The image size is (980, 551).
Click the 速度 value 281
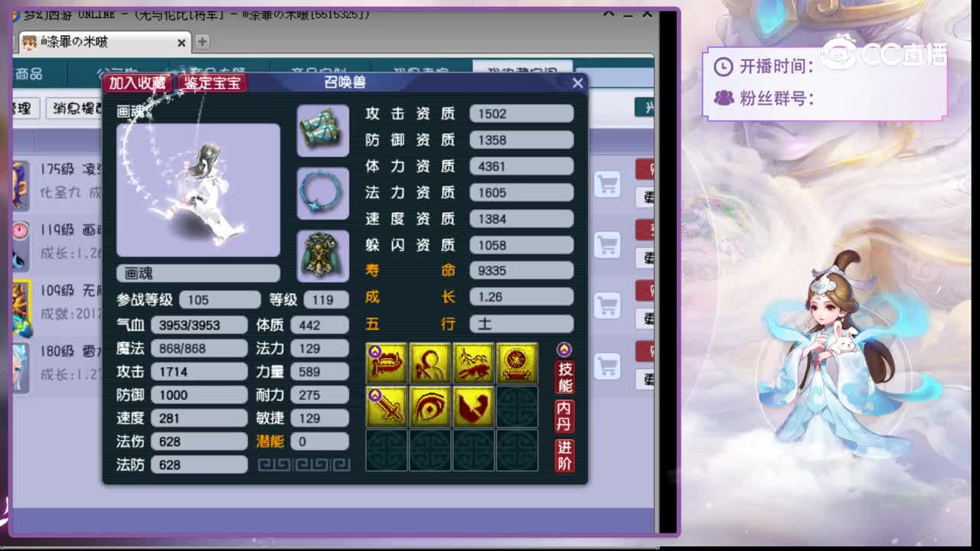pyautogui.click(x=199, y=418)
